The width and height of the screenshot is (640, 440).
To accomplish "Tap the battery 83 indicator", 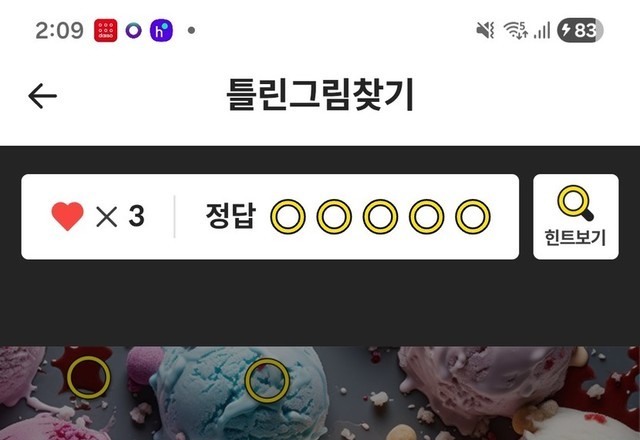I will (580, 31).
